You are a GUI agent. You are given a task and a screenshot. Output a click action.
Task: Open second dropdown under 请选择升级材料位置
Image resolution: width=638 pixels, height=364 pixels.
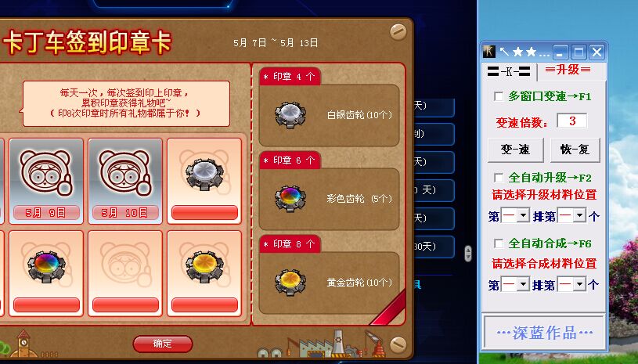click(x=571, y=215)
